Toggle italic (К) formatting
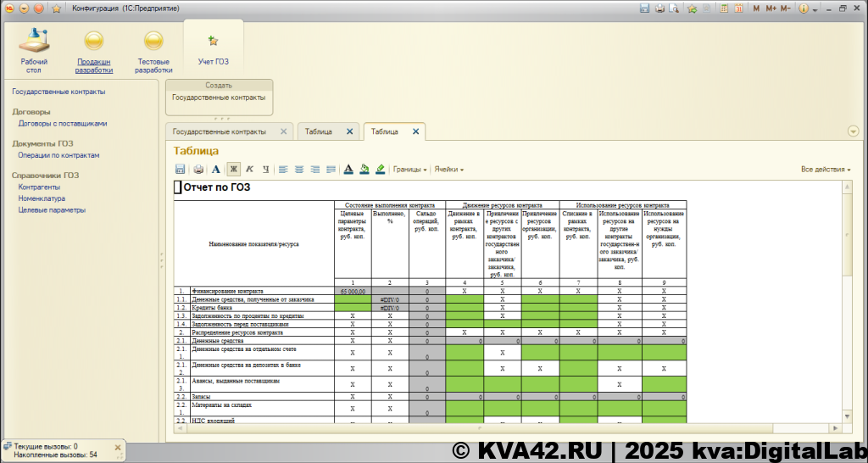The width and height of the screenshot is (868, 463). [249, 170]
